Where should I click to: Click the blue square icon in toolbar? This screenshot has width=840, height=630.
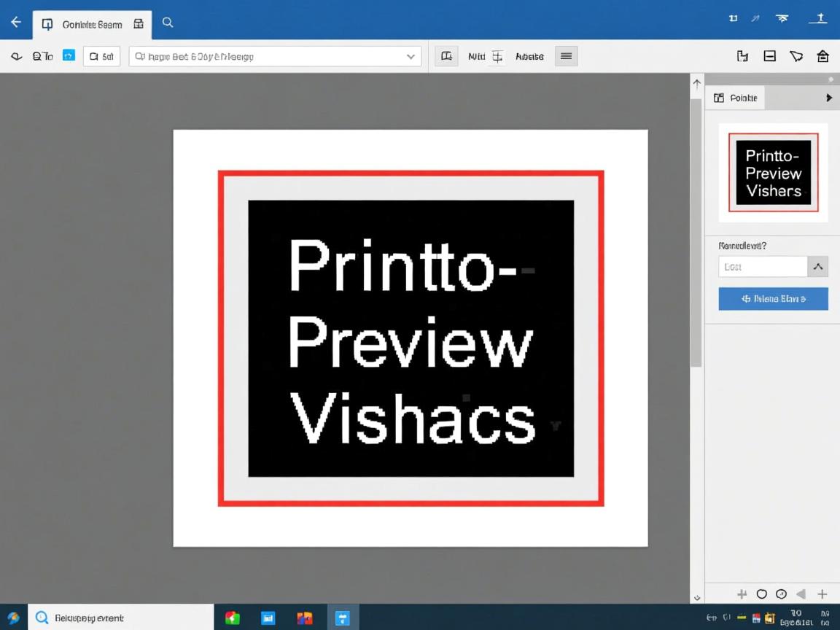[x=69, y=55]
